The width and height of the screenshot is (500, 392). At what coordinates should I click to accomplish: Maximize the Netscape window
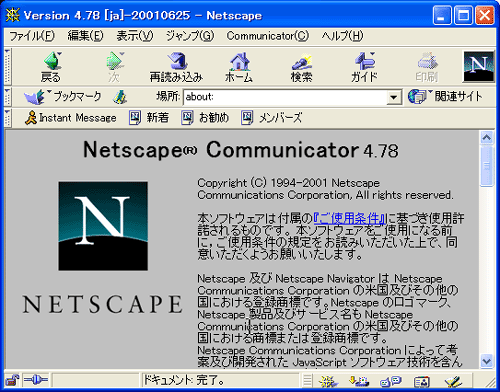(463, 15)
